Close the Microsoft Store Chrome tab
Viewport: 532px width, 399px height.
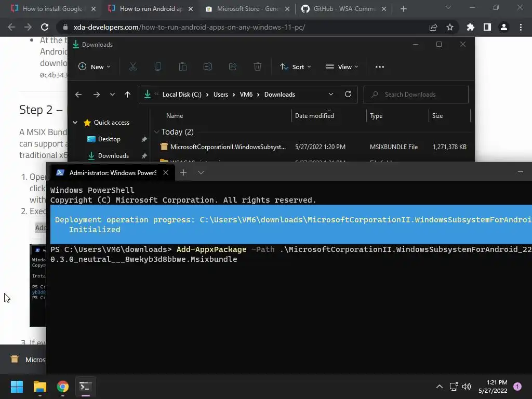tap(287, 9)
